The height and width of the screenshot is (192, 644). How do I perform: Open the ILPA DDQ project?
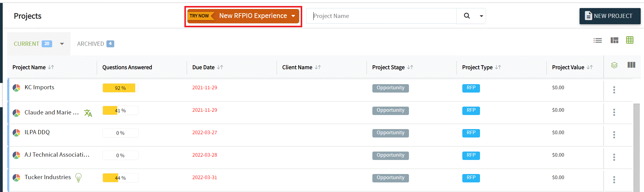[x=37, y=132]
